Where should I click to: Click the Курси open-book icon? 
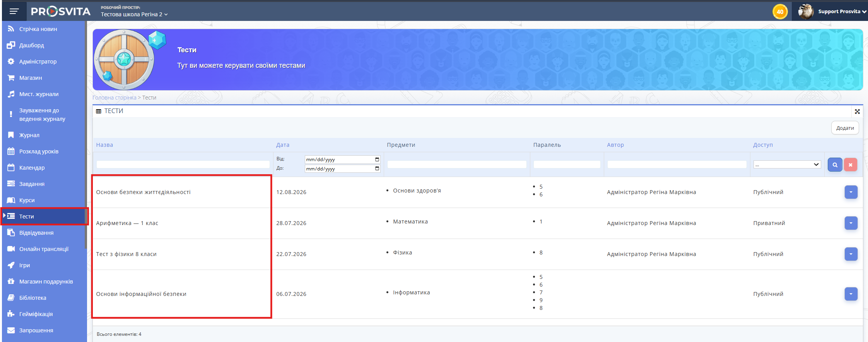pyautogui.click(x=11, y=200)
